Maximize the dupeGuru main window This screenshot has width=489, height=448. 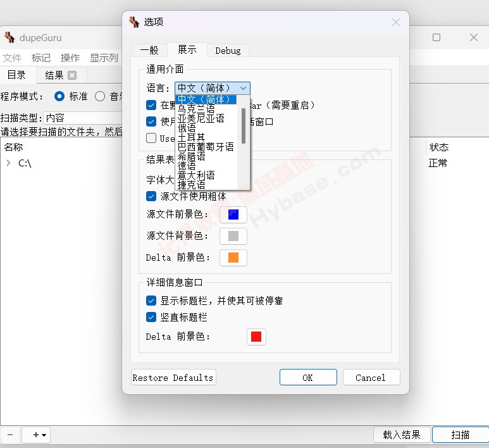(x=436, y=37)
